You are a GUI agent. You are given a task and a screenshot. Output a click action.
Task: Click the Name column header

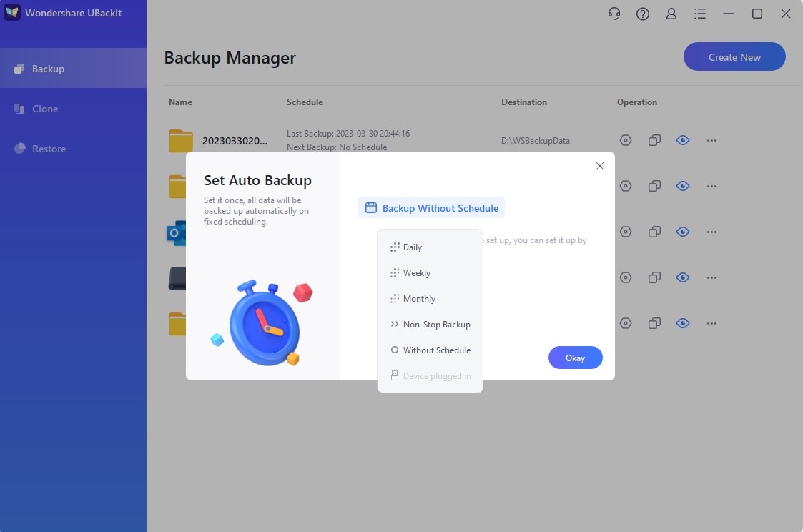180,102
